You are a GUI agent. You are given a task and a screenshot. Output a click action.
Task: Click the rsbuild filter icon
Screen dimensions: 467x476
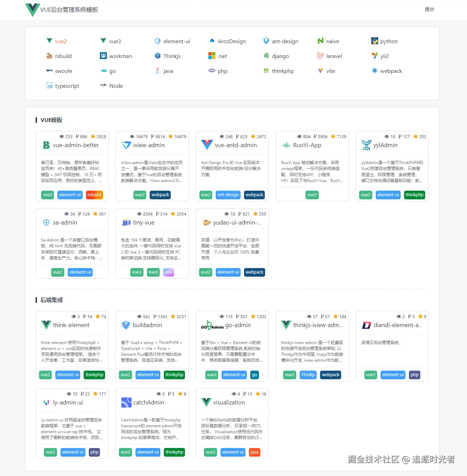coord(49,56)
